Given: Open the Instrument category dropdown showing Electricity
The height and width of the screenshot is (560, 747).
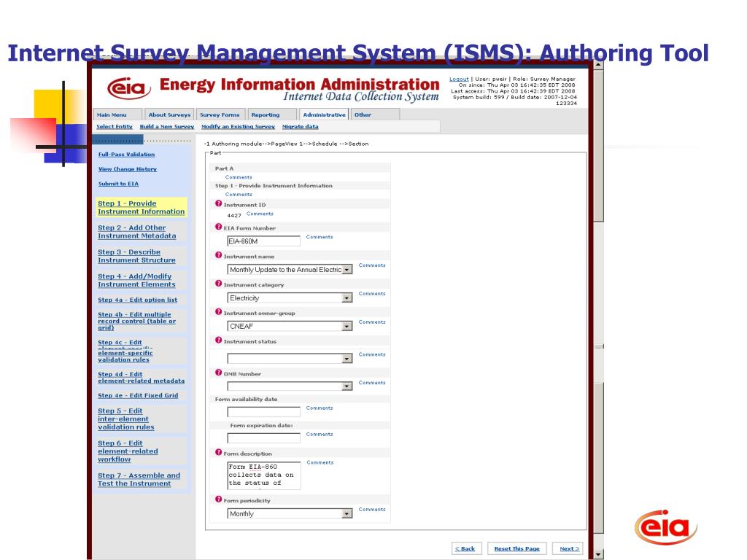Looking at the screenshot, I should pos(347,298).
